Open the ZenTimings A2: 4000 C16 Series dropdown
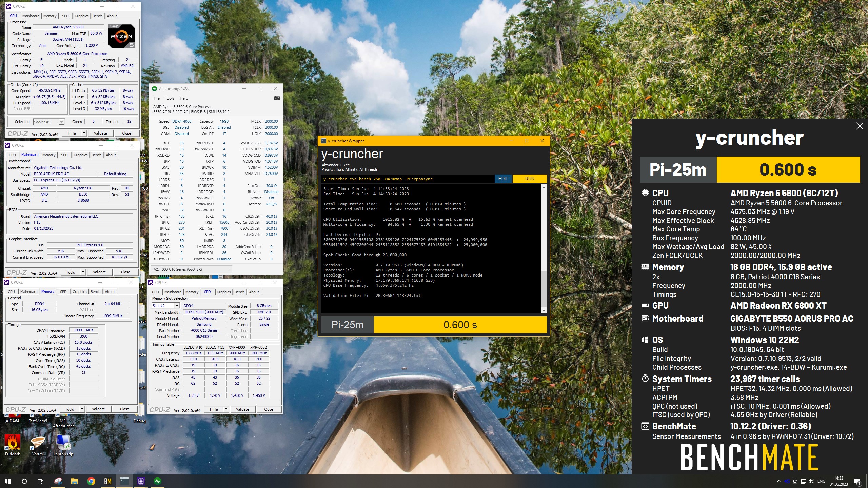 pyautogui.click(x=192, y=269)
